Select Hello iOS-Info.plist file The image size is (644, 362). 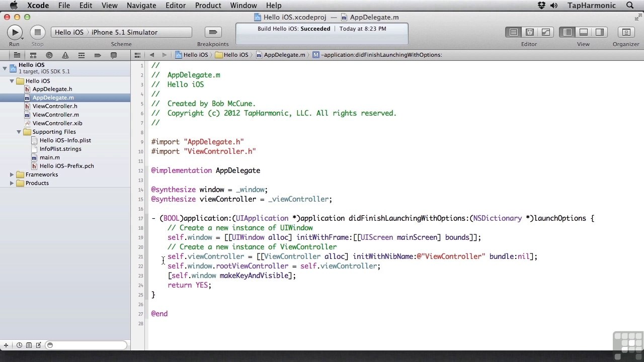(x=65, y=140)
